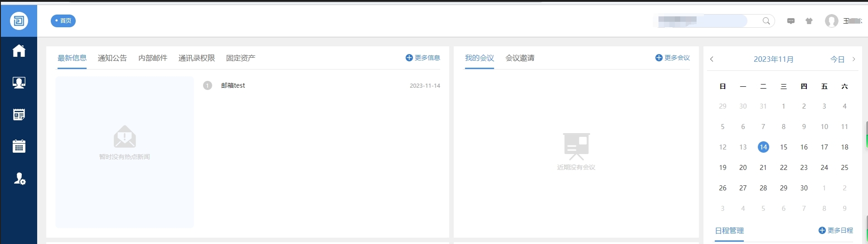Select date 13 in calendar
This screenshot has height=244, width=868.
(743, 147)
